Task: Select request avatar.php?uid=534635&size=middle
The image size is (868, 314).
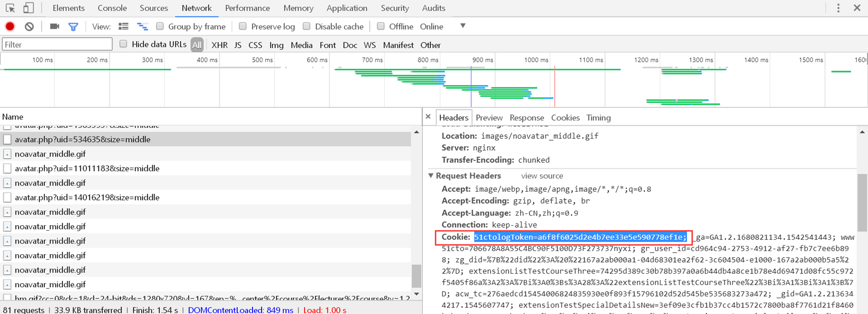Action: point(205,139)
